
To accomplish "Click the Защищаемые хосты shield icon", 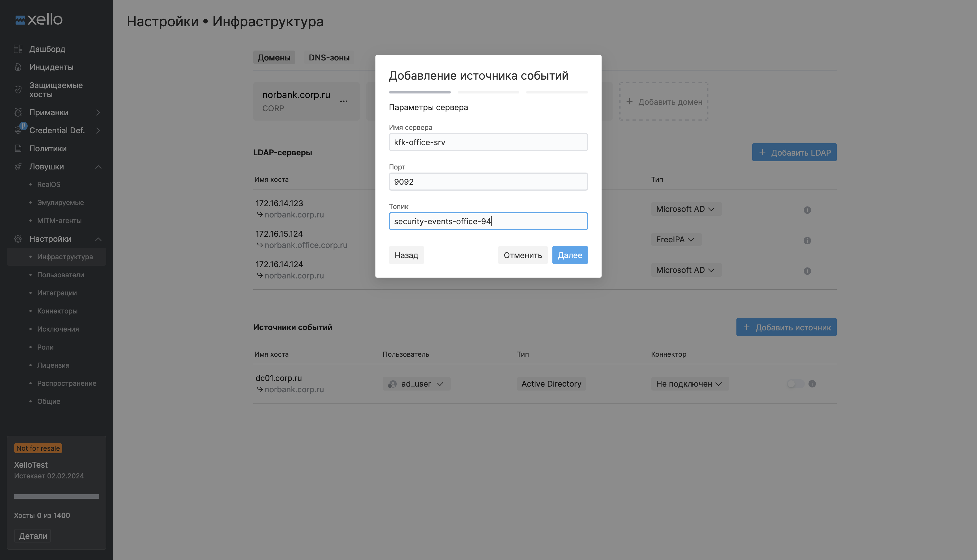I will tap(18, 90).
